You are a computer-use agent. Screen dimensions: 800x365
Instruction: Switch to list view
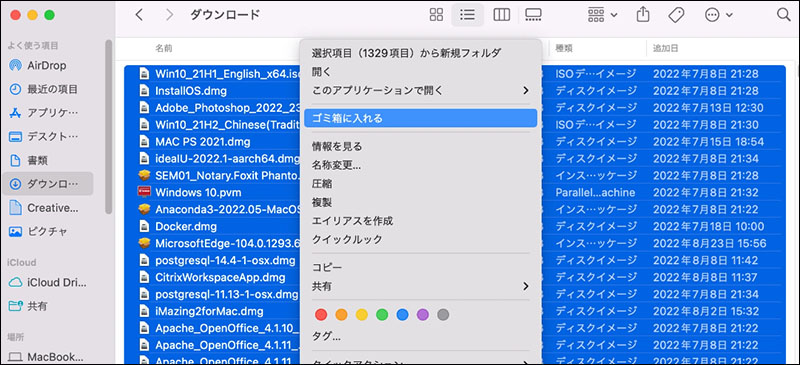467,15
